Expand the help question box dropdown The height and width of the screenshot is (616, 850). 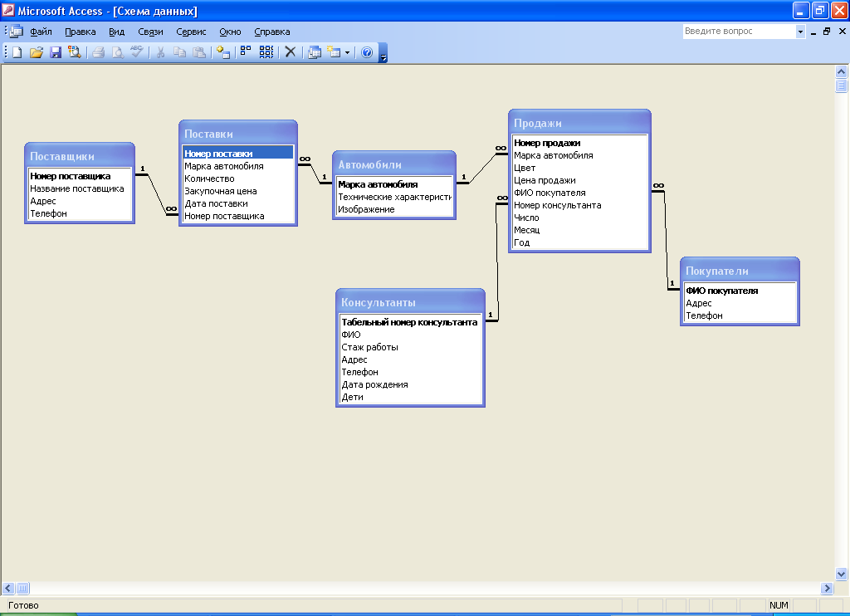pyautogui.click(x=800, y=32)
